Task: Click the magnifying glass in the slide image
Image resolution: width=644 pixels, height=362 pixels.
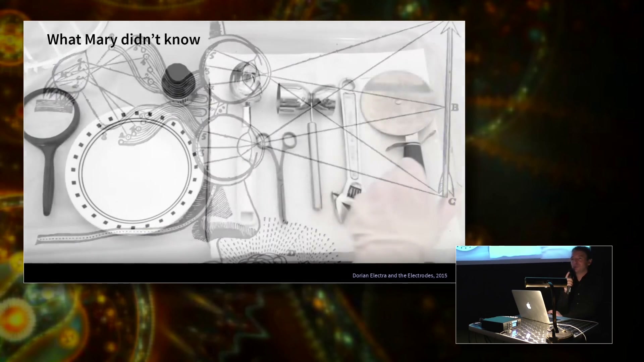Action: (x=51, y=151)
